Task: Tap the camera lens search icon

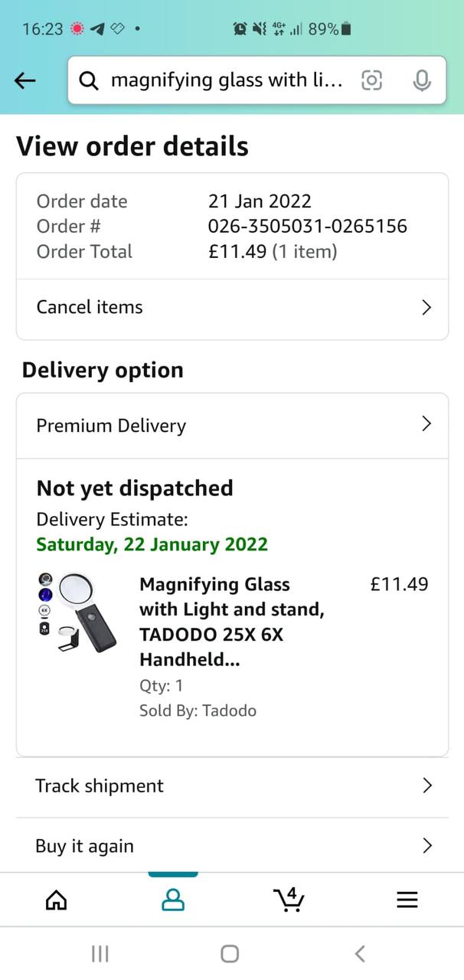Action: (x=371, y=80)
